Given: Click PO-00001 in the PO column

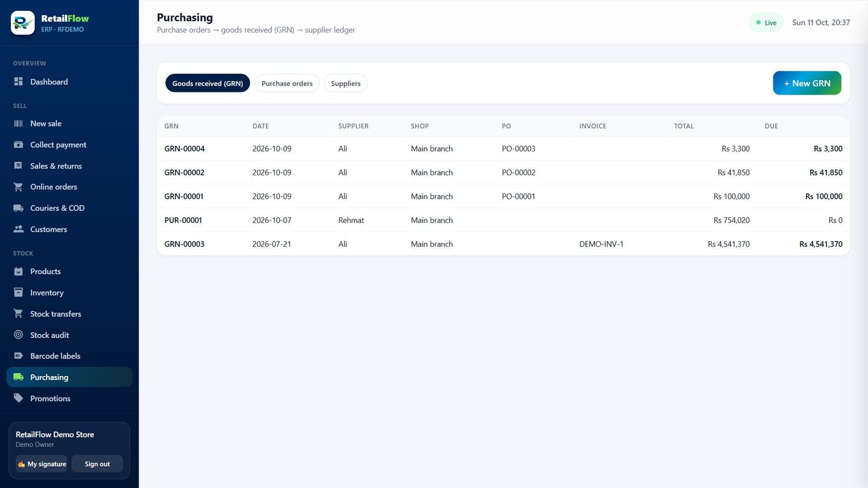Looking at the screenshot, I should 518,196.
